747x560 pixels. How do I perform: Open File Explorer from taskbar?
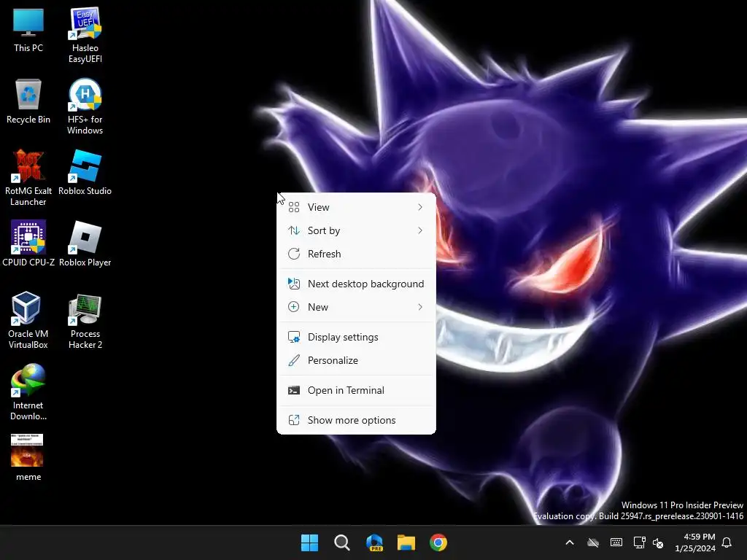(406, 542)
